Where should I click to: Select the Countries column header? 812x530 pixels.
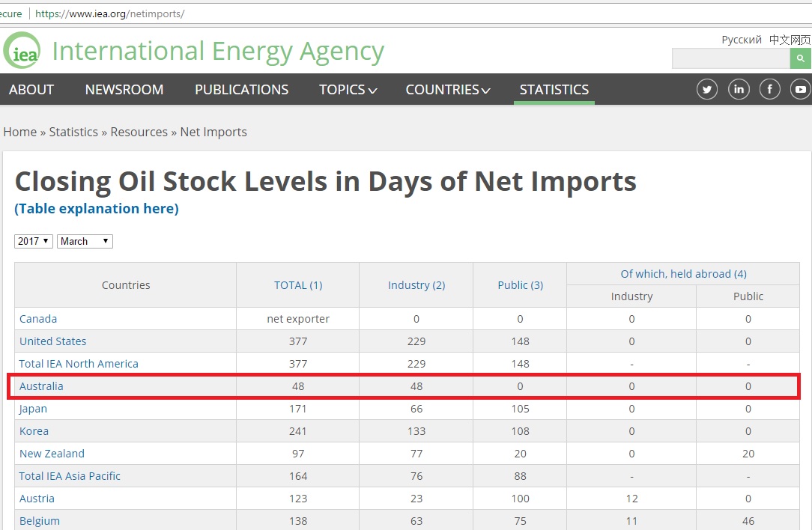(126, 285)
